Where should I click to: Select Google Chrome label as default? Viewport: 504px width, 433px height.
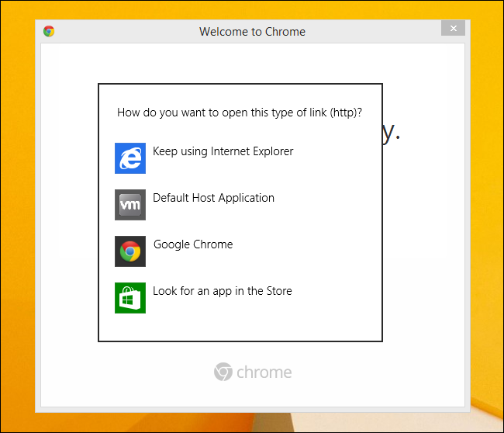pyautogui.click(x=193, y=244)
